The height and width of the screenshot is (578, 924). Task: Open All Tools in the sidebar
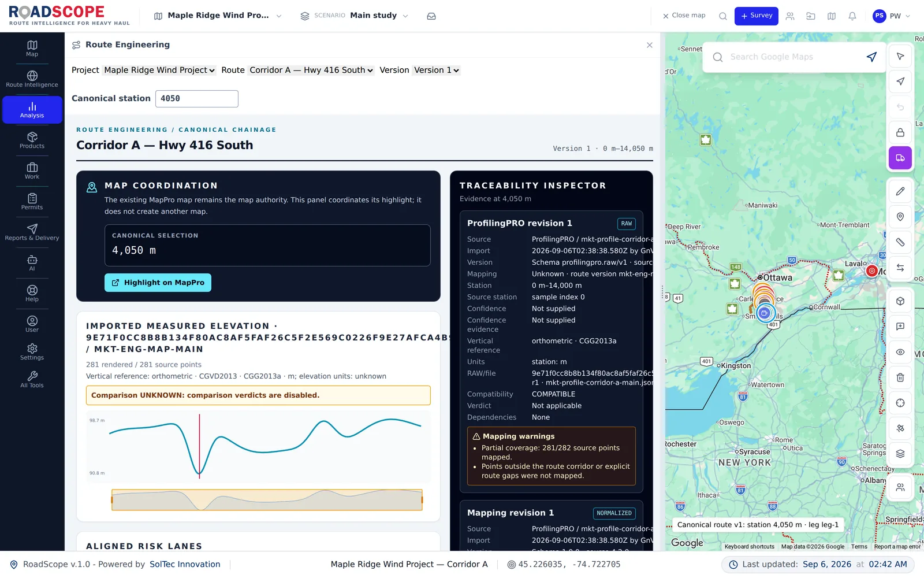click(x=32, y=380)
